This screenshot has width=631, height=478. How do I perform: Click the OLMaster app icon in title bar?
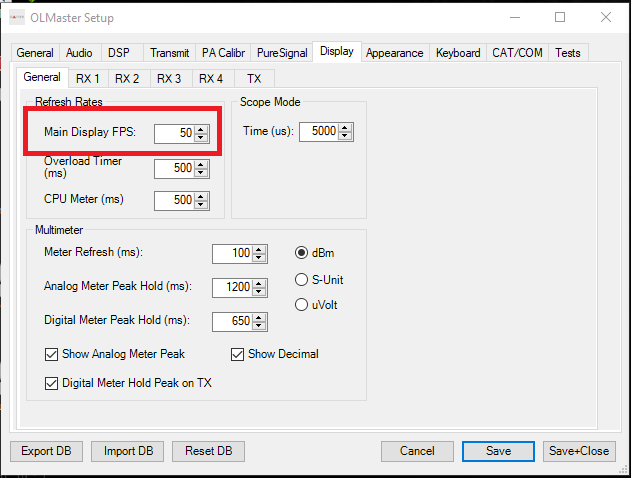17,17
